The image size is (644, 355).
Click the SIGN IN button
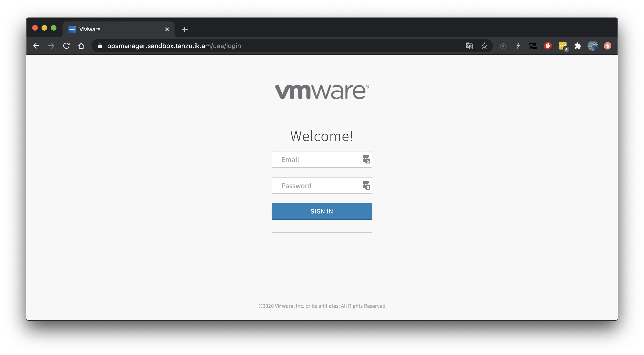point(322,211)
